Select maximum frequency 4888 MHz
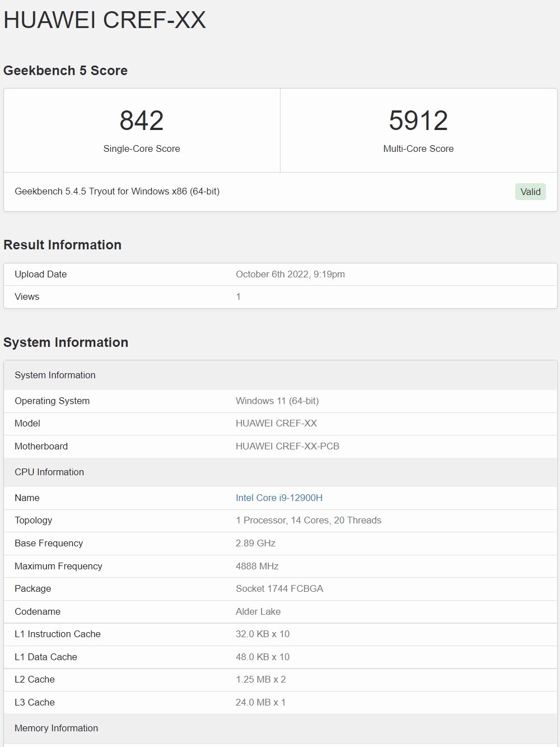This screenshot has width=560, height=747. click(x=257, y=566)
